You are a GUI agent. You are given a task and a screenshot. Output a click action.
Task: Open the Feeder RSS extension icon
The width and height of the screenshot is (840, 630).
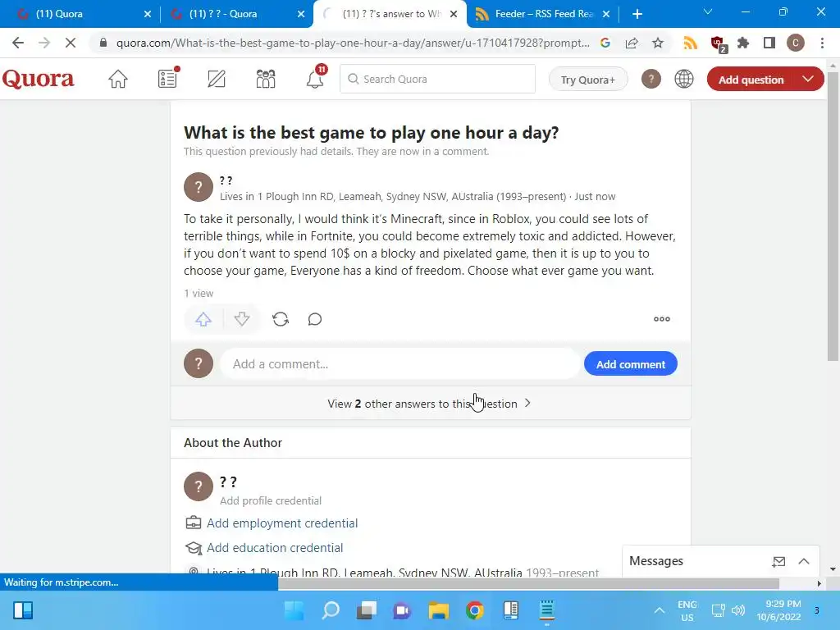tap(690, 43)
